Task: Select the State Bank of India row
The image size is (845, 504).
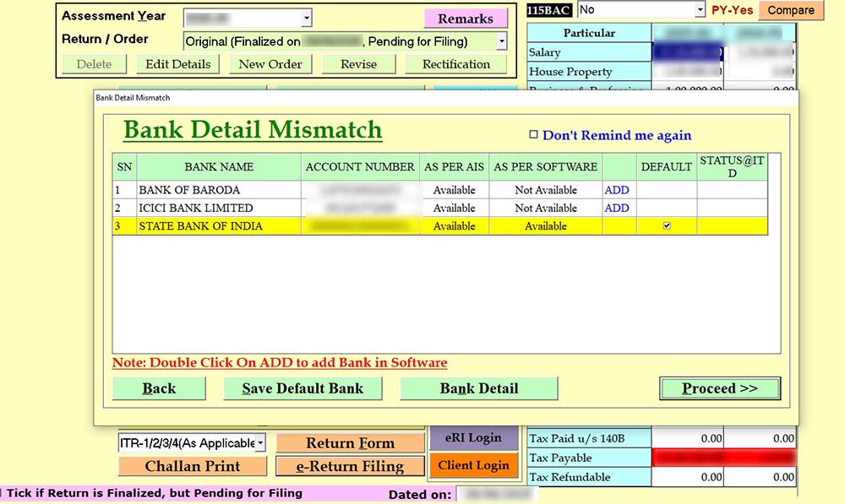Action: point(220,226)
